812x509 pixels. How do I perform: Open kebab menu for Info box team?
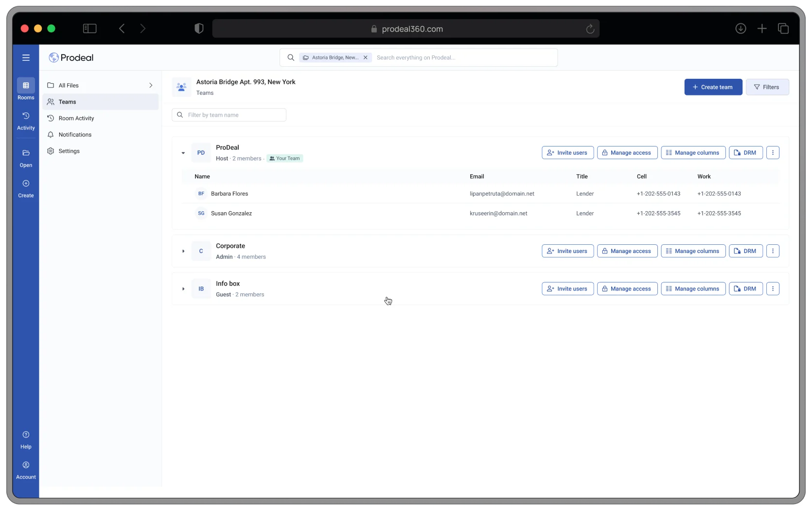click(x=773, y=289)
